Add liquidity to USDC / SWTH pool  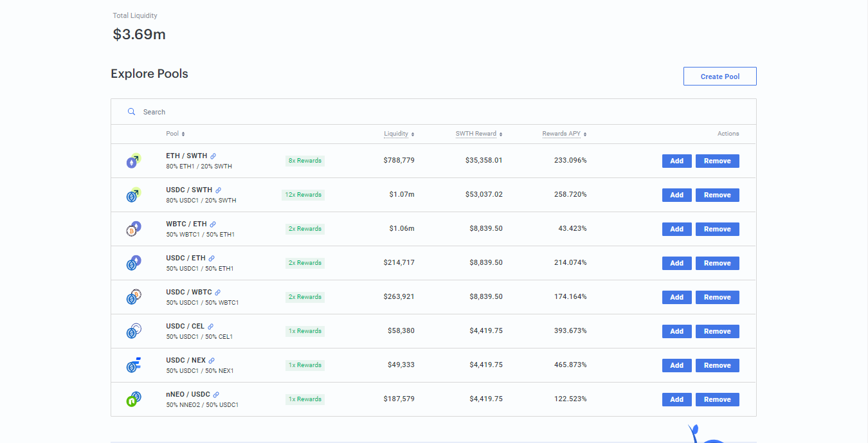(677, 195)
